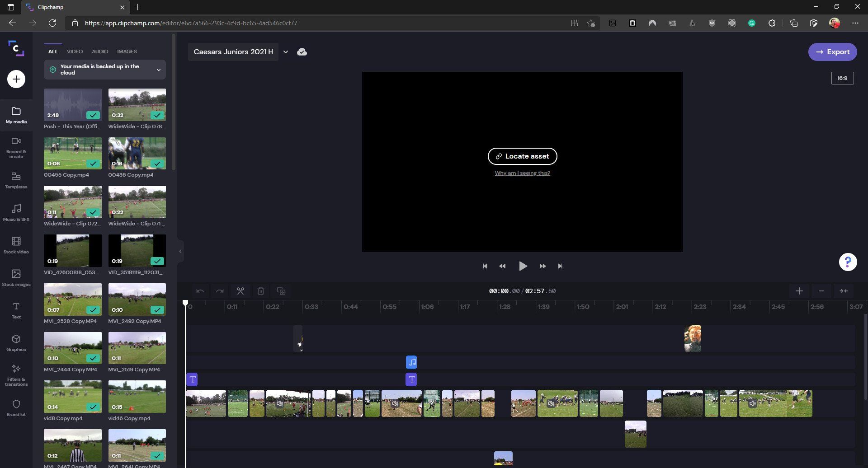The image size is (868, 468).
Task: Deselect the checkmark on MVI_2492 Copy.MP4
Action: click(x=158, y=309)
